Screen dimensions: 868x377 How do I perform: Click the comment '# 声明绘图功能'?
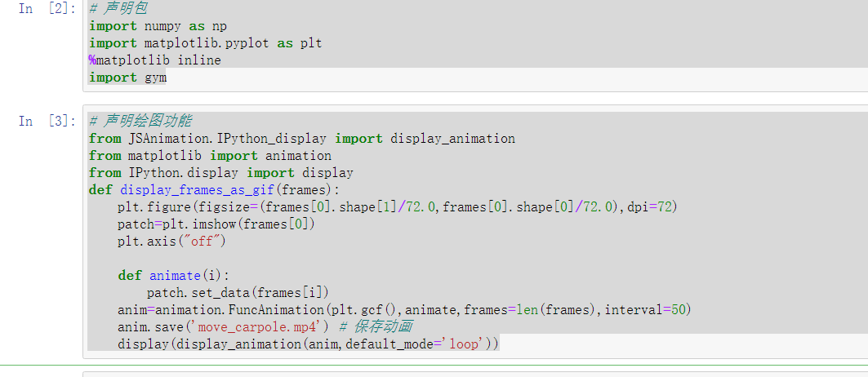tap(140, 121)
